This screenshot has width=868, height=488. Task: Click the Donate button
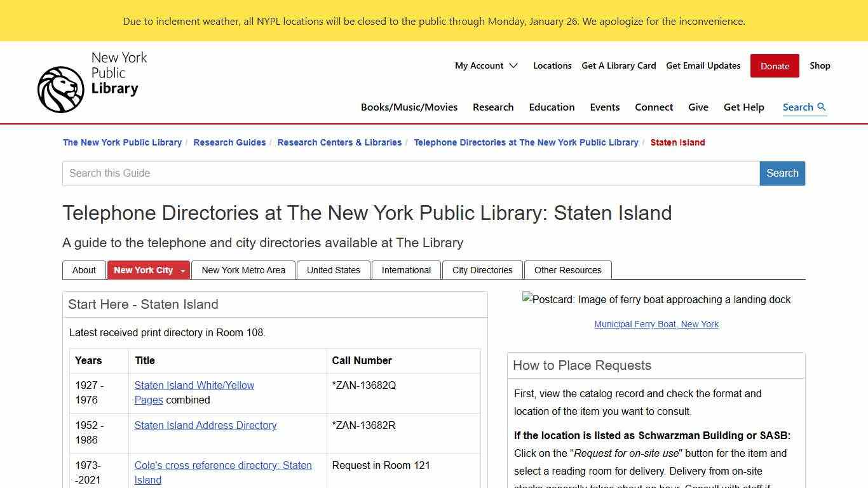774,65
